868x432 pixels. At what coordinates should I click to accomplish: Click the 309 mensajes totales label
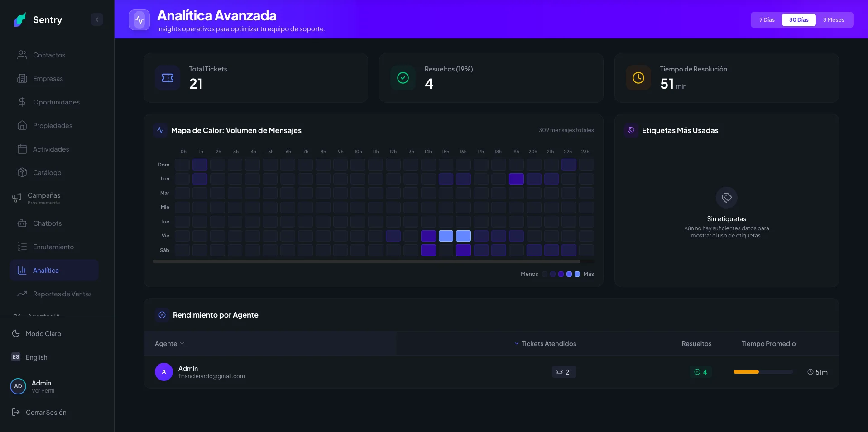click(566, 130)
